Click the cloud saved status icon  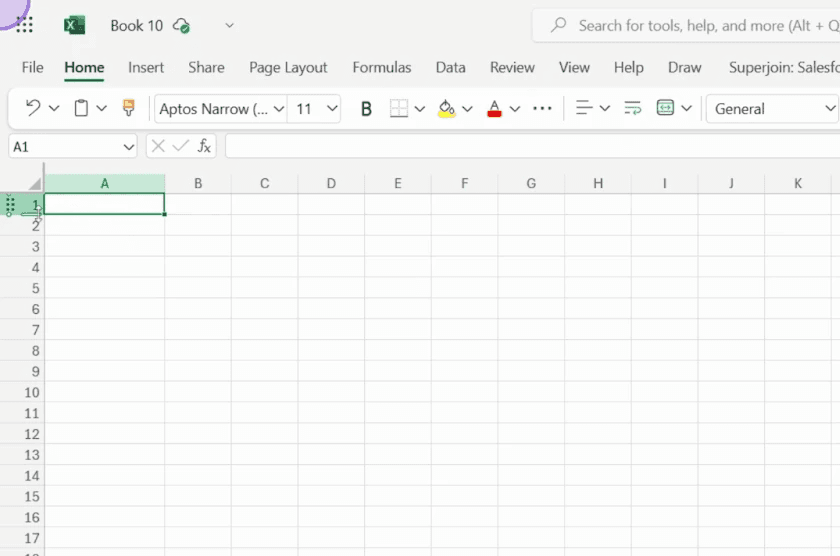pos(182,25)
